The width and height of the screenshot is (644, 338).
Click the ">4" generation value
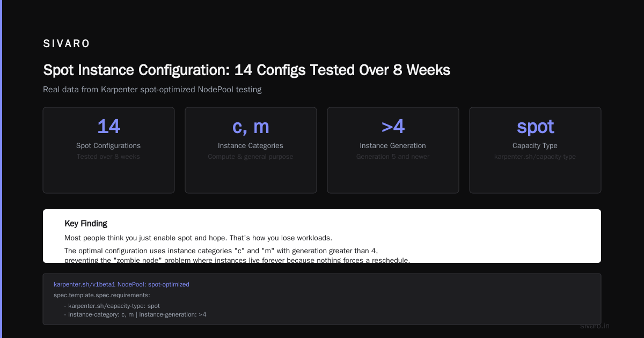tap(393, 127)
